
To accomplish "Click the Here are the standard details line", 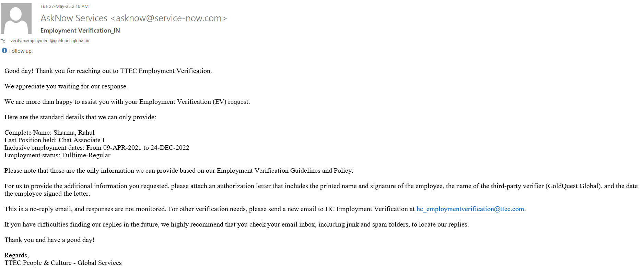I will (x=80, y=117).
